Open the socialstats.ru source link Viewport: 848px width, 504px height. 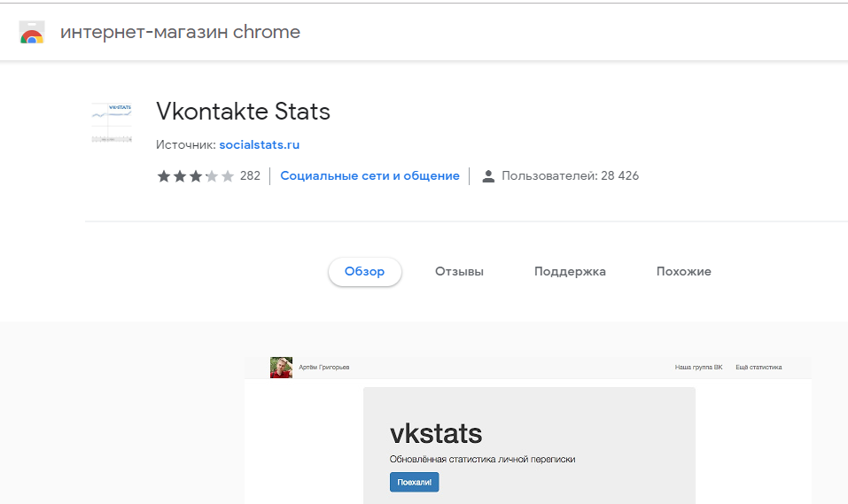(259, 145)
